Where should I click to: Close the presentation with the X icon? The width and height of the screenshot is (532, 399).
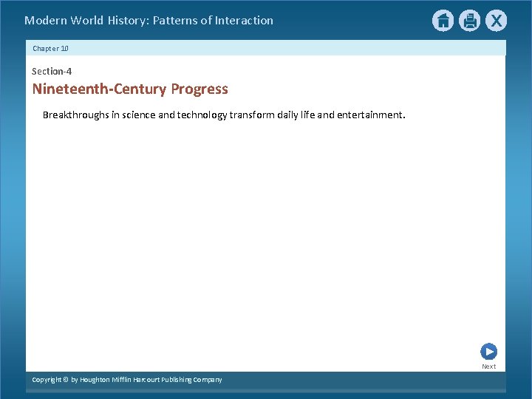(496, 21)
